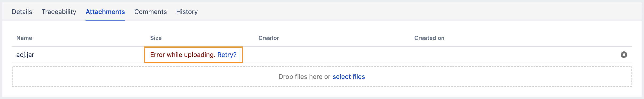Click the dashed drop zone right of select files
644x99 pixels.
click(x=500, y=77)
